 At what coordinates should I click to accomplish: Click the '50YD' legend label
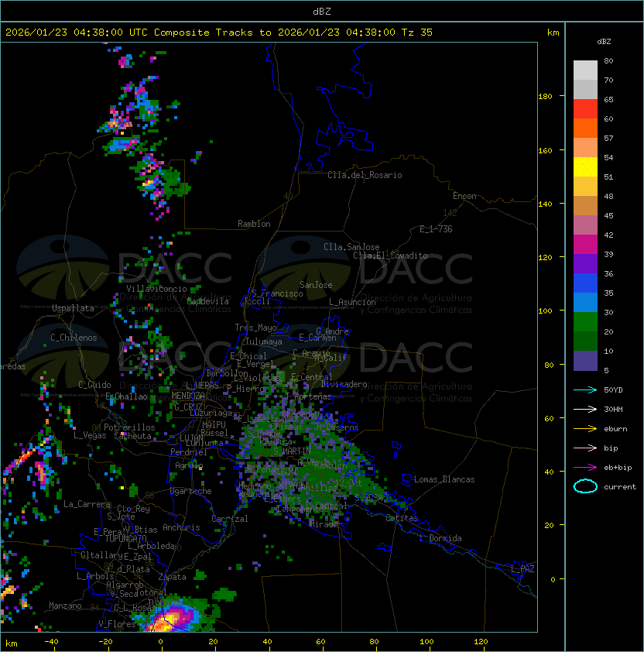click(613, 390)
